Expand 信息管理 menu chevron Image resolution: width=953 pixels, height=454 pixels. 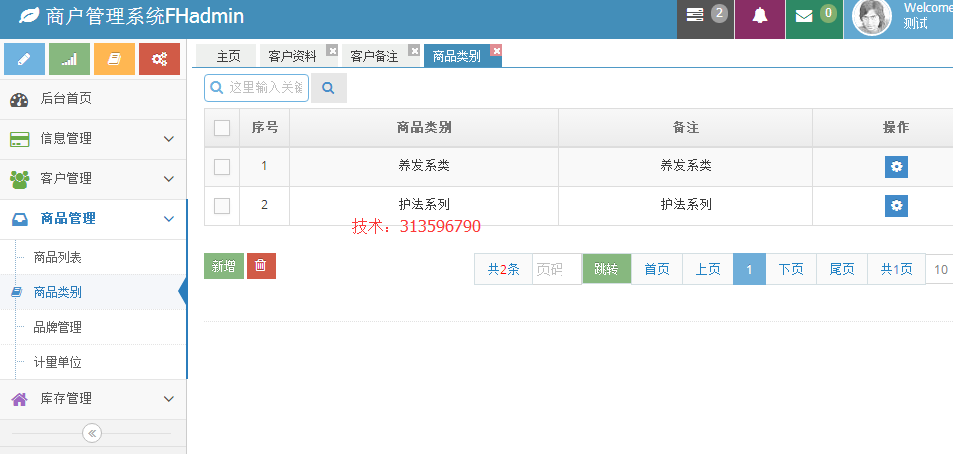[169, 139]
